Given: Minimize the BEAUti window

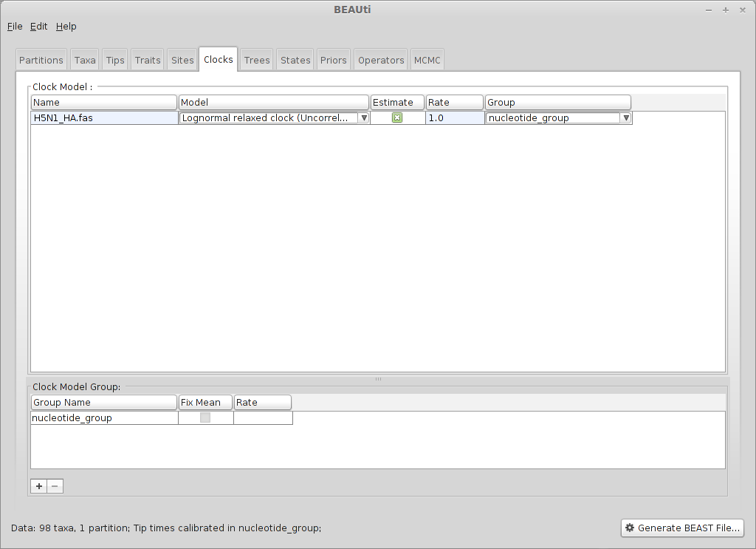Looking at the screenshot, I should (x=708, y=10).
